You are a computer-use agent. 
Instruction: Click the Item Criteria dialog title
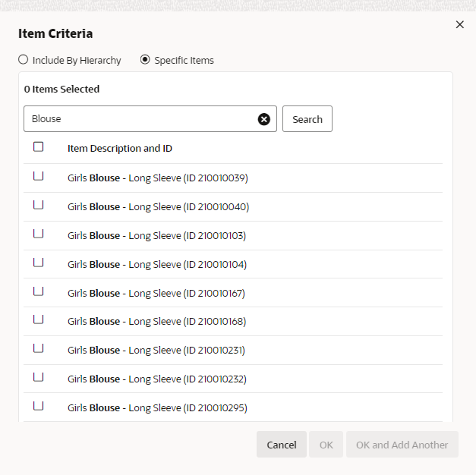55,33
